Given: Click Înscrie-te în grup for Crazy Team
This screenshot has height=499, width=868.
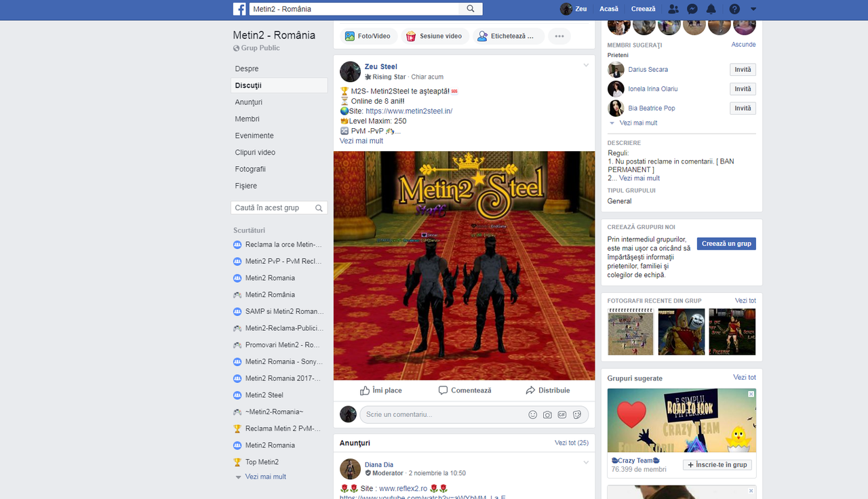Looking at the screenshot, I should coord(717,465).
